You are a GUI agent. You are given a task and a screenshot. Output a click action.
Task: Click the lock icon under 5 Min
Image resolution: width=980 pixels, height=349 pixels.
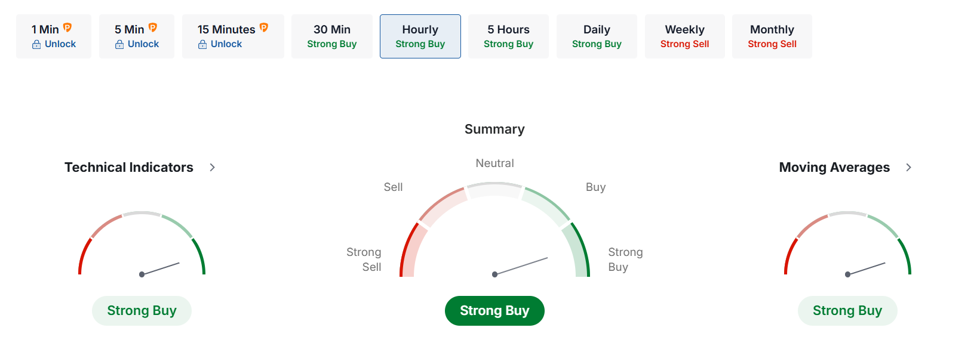[119, 44]
